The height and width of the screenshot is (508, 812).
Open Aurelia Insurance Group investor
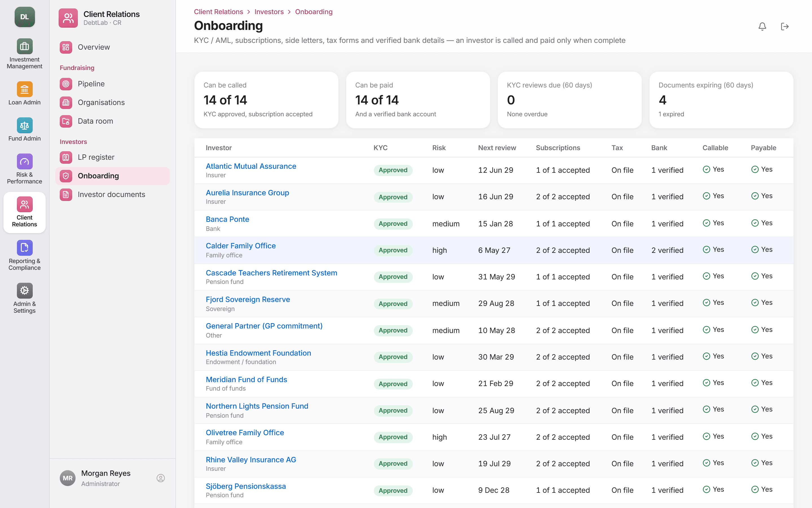(247, 192)
